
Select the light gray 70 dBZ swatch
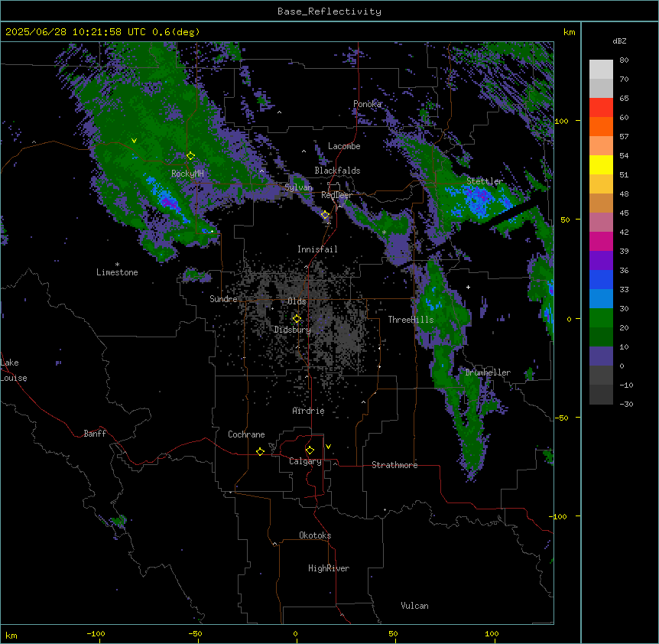pos(601,70)
